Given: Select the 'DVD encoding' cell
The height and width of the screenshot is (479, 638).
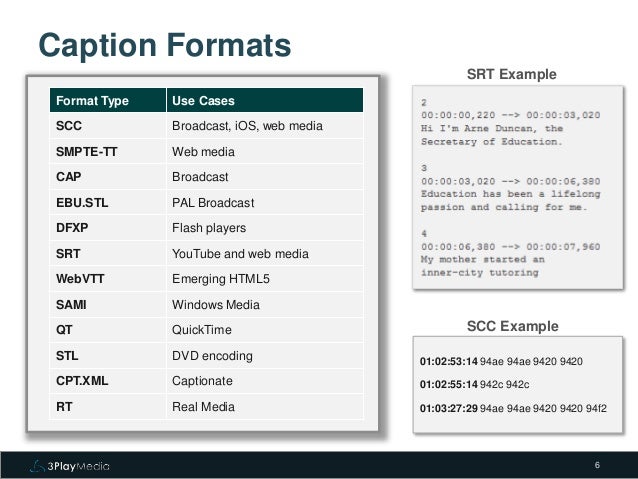Looking at the screenshot, I should click(265, 356).
